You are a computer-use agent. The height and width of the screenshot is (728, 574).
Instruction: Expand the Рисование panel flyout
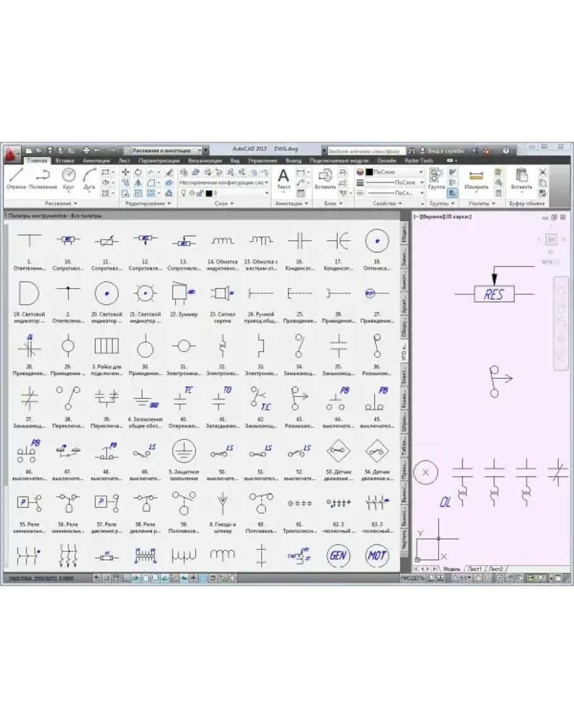[x=61, y=204]
